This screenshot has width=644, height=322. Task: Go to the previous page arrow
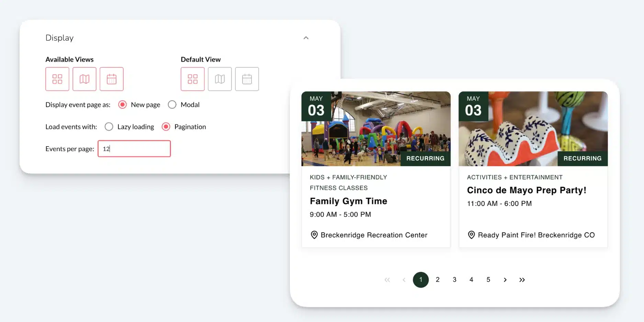point(404,280)
